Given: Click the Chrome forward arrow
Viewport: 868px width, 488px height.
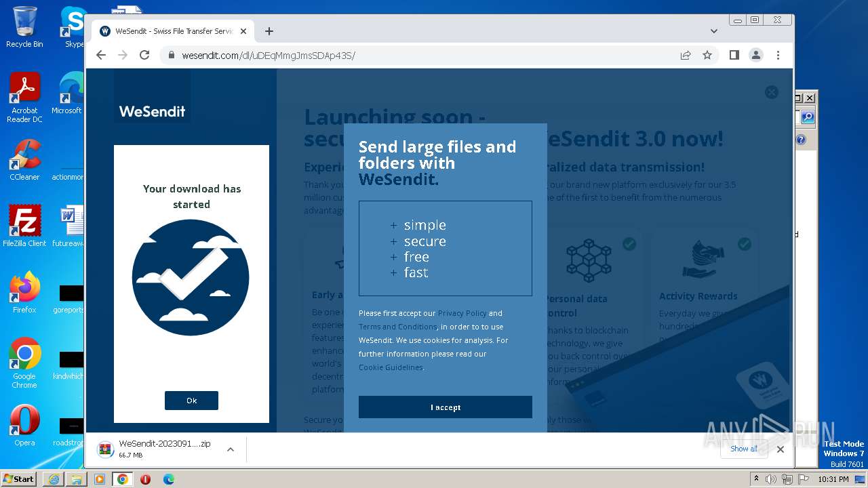Looking at the screenshot, I should click(123, 55).
